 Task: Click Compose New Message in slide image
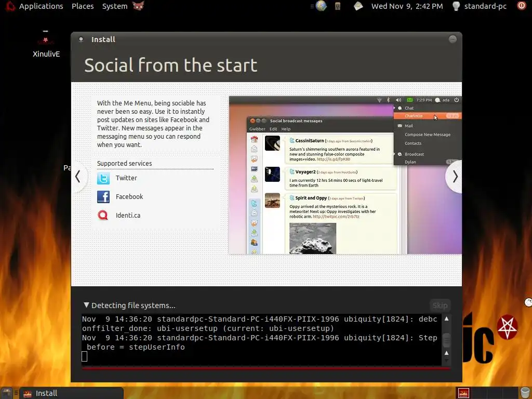(x=428, y=135)
